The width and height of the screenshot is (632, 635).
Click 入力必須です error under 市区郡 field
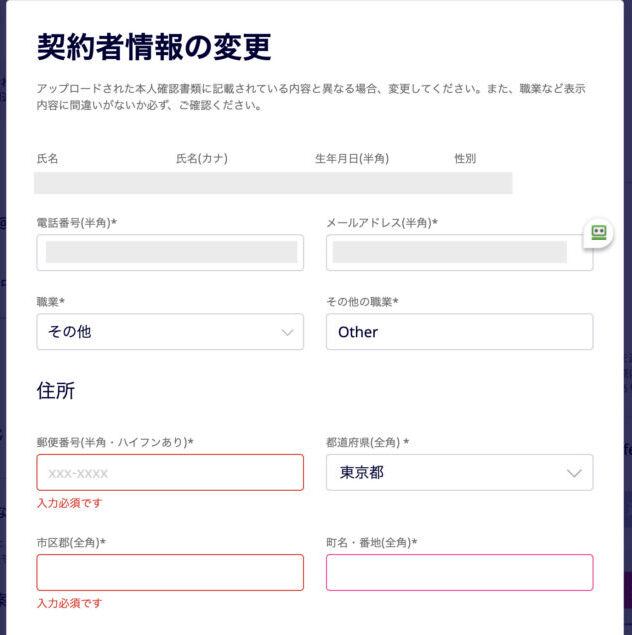pos(69,603)
